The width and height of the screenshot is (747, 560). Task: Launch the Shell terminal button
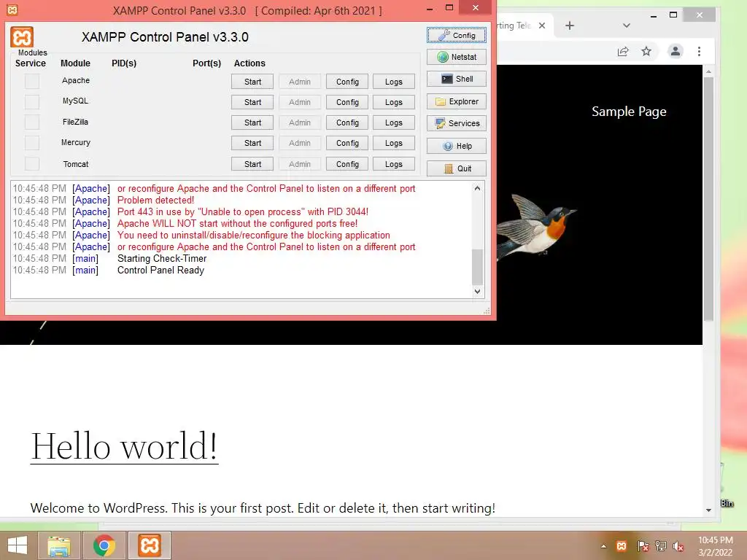tap(457, 79)
